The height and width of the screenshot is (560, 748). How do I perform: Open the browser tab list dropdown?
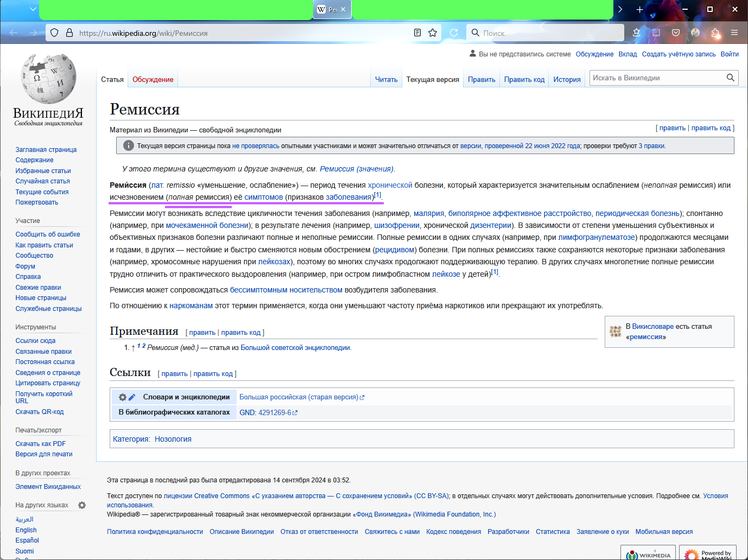tap(33, 9)
